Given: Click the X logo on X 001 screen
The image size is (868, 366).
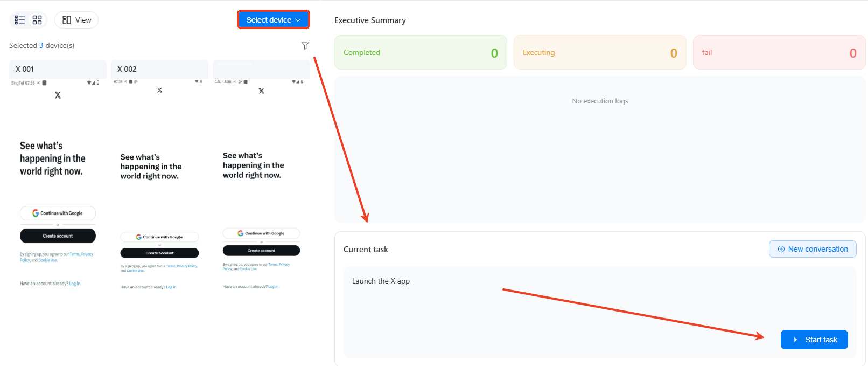Looking at the screenshot, I should (58, 95).
